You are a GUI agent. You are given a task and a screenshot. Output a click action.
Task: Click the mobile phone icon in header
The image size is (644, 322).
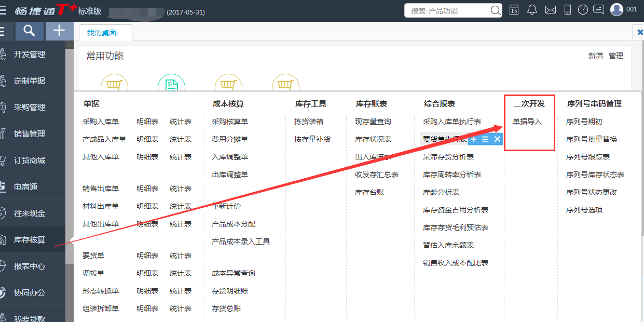pyautogui.click(x=568, y=10)
